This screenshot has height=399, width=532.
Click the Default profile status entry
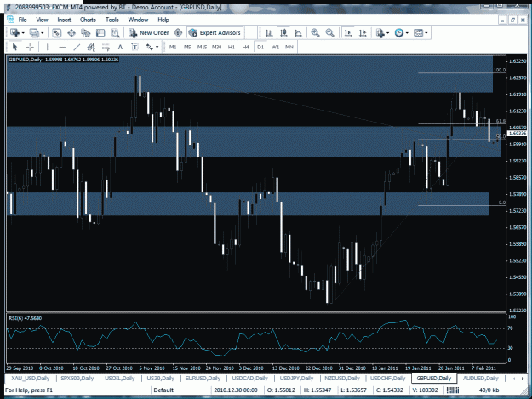click(163, 390)
